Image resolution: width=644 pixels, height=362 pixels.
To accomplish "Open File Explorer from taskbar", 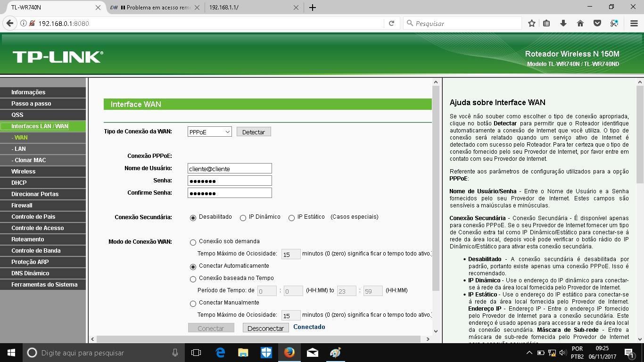I will pos(243,353).
